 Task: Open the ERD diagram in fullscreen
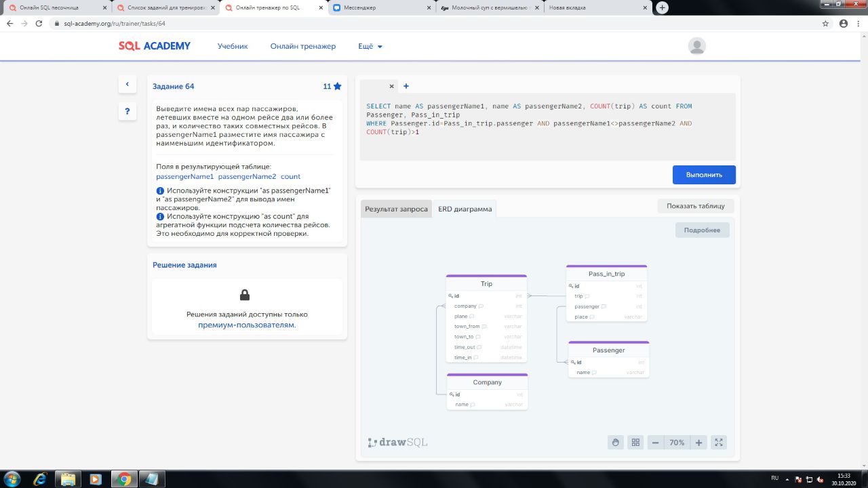coord(719,443)
